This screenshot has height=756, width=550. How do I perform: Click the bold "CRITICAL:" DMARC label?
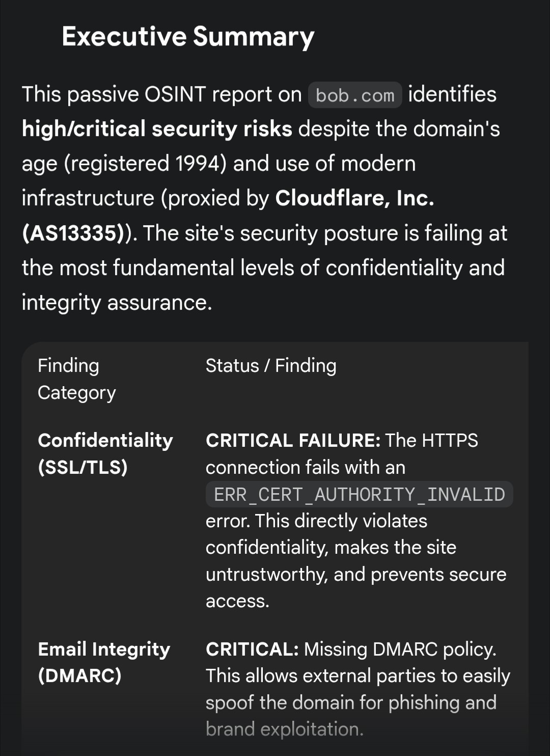click(252, 650)
